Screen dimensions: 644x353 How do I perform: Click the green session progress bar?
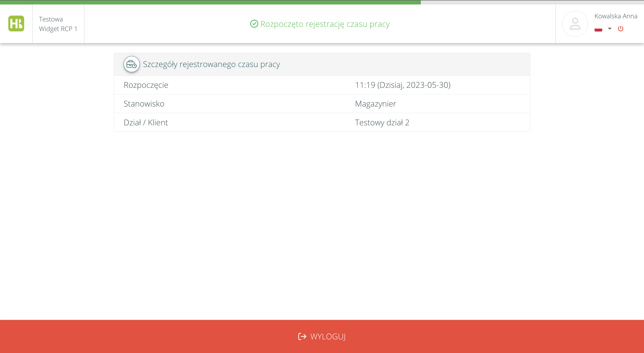(x=210, y=2)
